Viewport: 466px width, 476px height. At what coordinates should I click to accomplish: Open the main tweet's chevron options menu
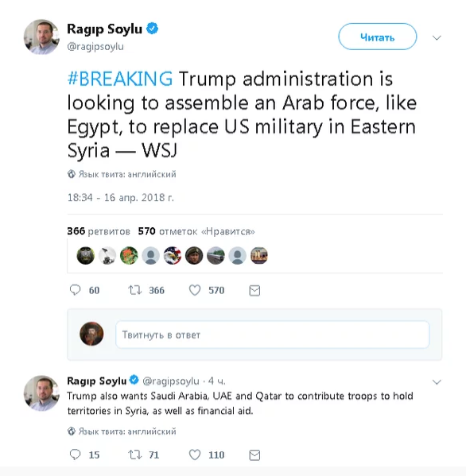(x=437, y=37)
